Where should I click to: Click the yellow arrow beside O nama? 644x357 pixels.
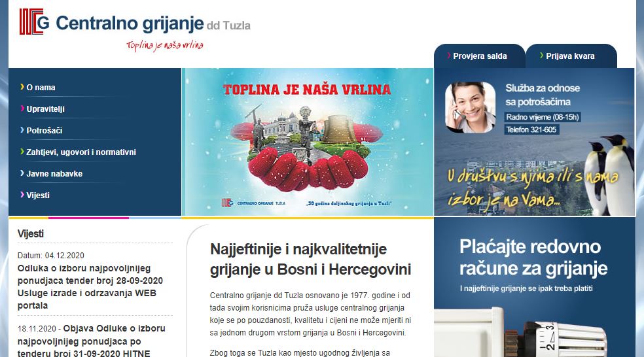(22, 87)
